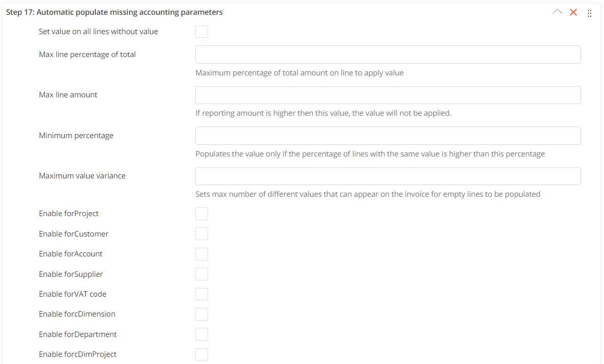Viewport: 604px width, 364px height.
Task: Collapse the Step 17 panel chevron
Action: 558,12
